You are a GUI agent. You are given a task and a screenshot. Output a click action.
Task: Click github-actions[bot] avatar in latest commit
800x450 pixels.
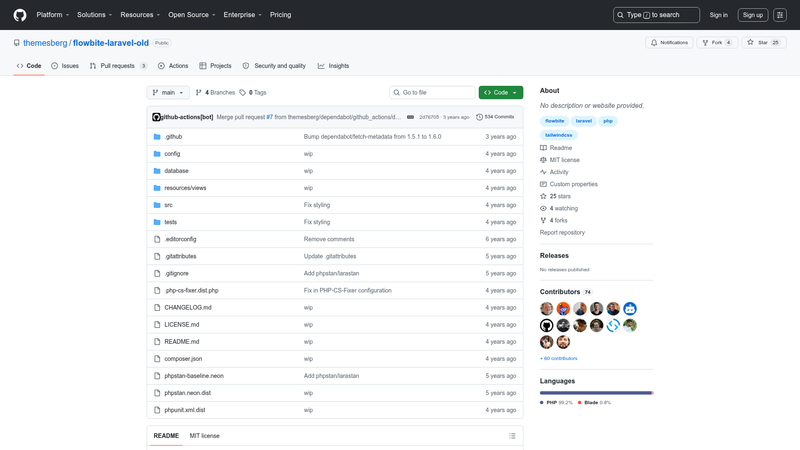pyautogui.click(x=156, y=117)
